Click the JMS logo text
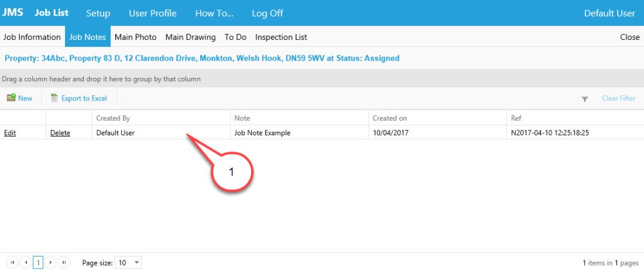644x270 pixels. (13, 12)
